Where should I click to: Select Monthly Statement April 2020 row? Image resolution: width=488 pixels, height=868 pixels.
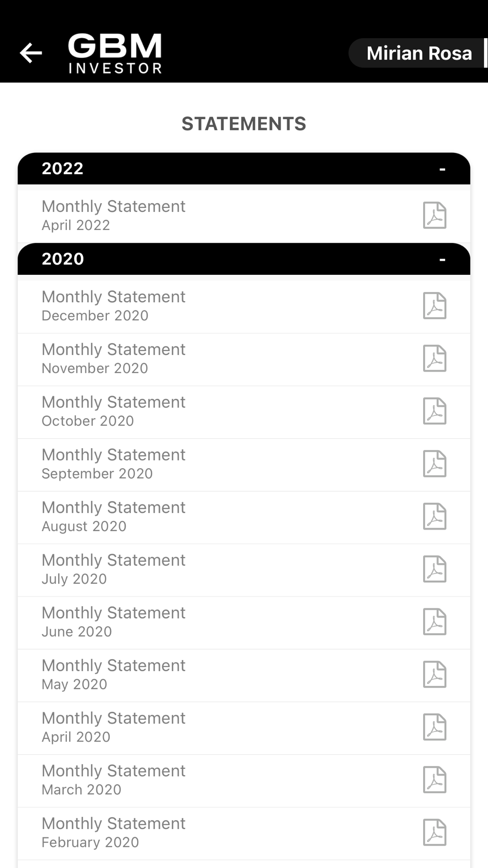[x=244, y=728]
